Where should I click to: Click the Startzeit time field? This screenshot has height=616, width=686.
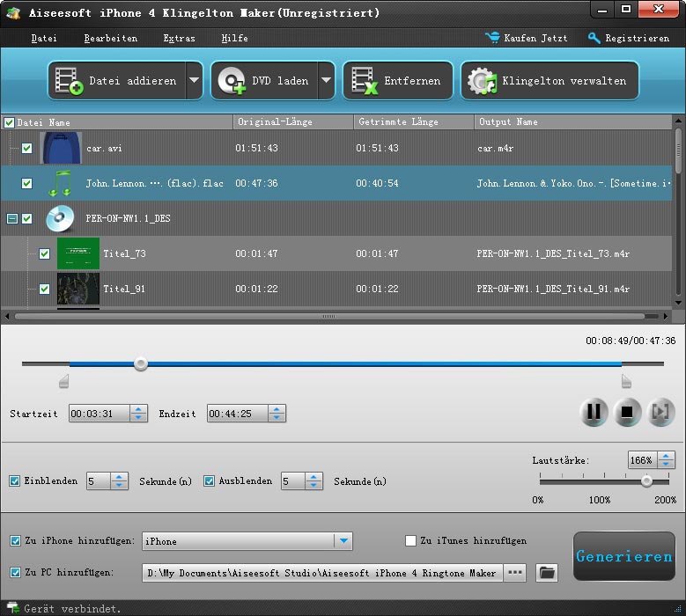(x=100, y=413)
